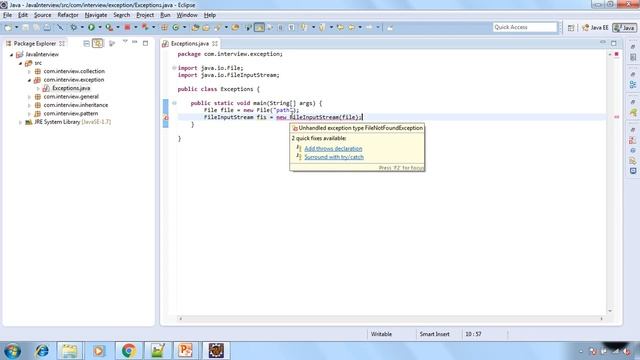Image resolution: width=640 pixels, height=360 pixels.
Task: Open Internet Explorer from the taskbar
Action: (42, 351)
